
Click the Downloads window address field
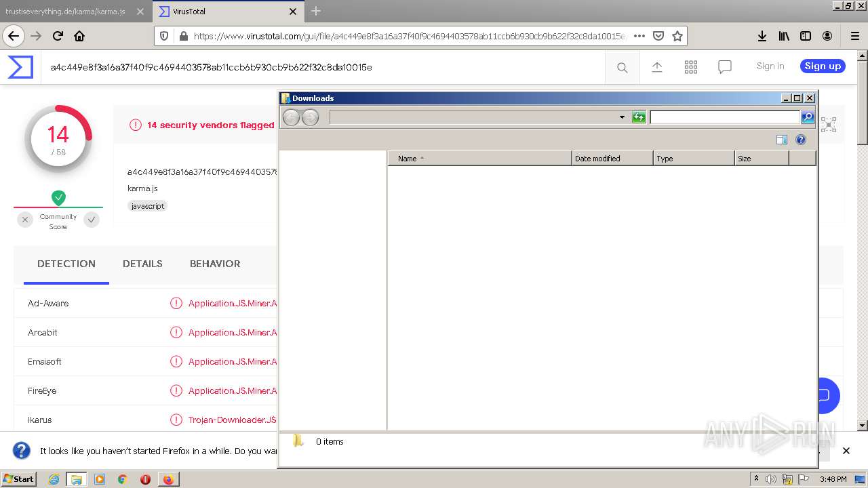pyautogui.click(x=473, y=117)
